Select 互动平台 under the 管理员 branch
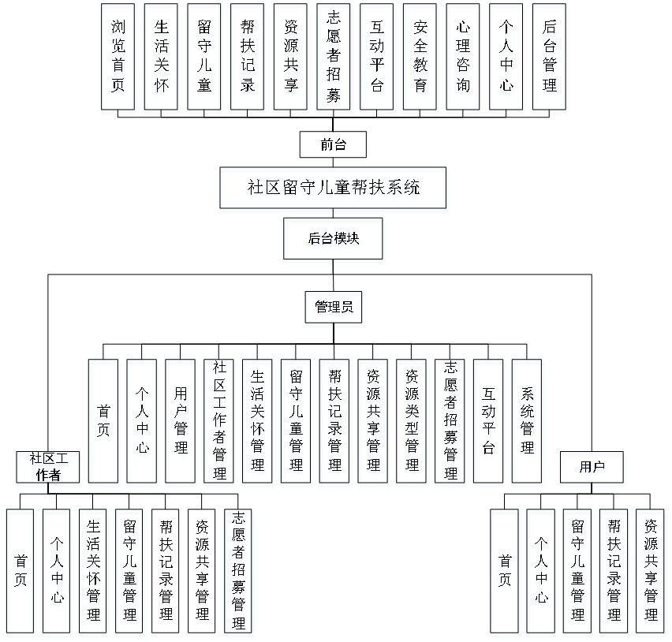 (488, 421)
